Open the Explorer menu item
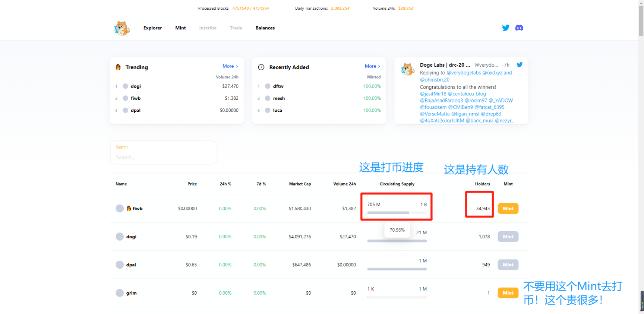 coord(152,28)
